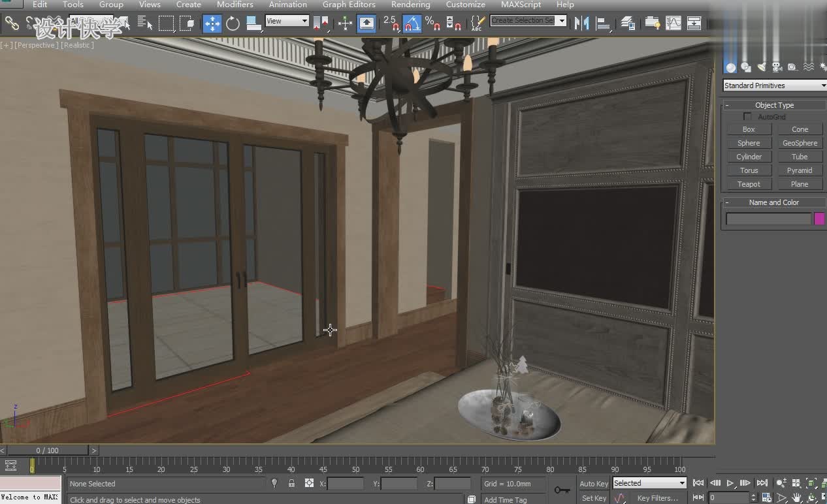Image resolution: width=827 pixels, height=504 pixels.
Task: Toggle the Percent Snap button
Action: [x=432, y=24]
